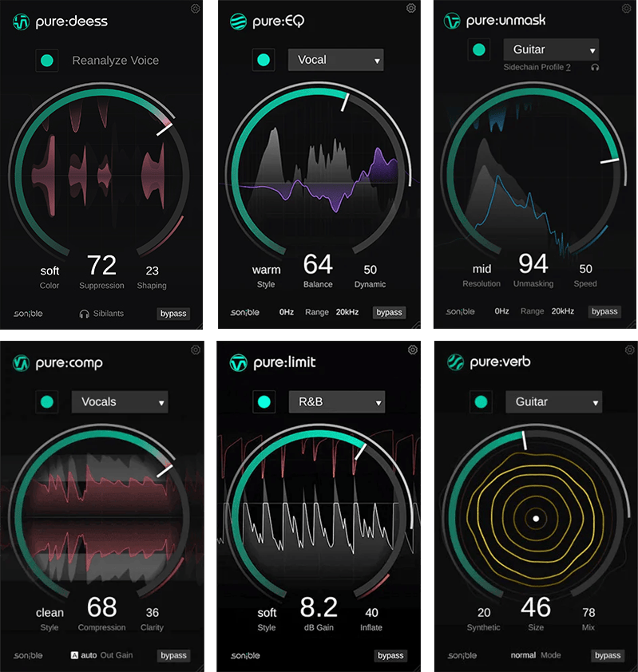Screen dimensions: 638x672
Task: Click the pure:verb logo icon
Action: [455, 362]
